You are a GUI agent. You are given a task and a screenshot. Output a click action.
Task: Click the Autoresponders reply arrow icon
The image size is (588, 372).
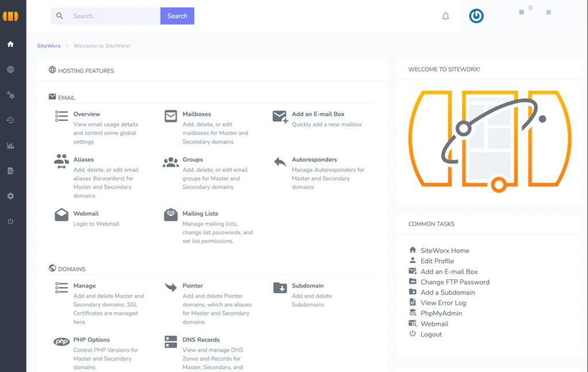(280, 162)
